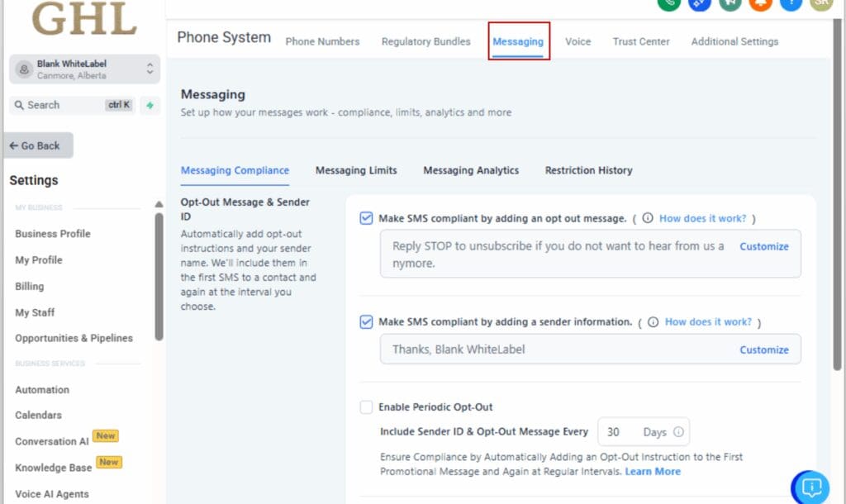Open the phone dialer icon in the header

pos(670,4)
